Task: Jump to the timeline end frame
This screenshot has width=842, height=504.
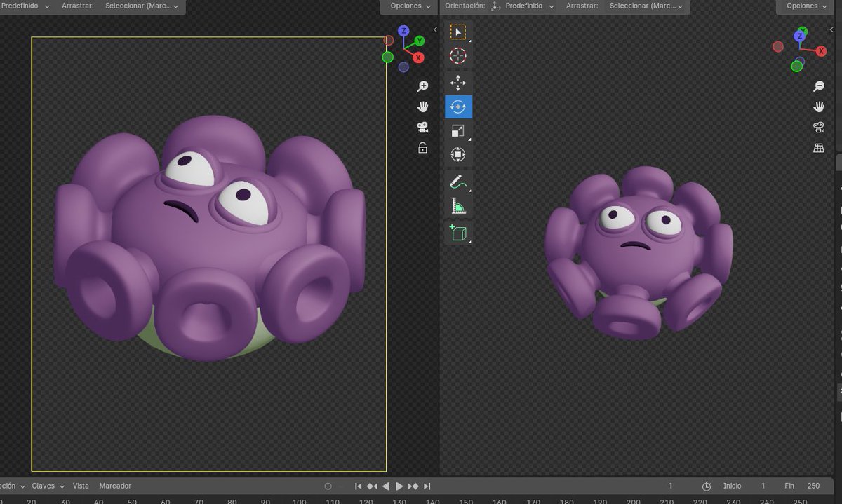Action: 427,486
